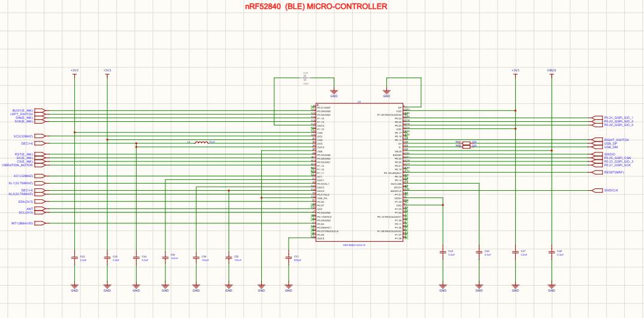The image size is (644, 318).
Task: Select the VIBRATION_MOTOR port
Action: 40,165
